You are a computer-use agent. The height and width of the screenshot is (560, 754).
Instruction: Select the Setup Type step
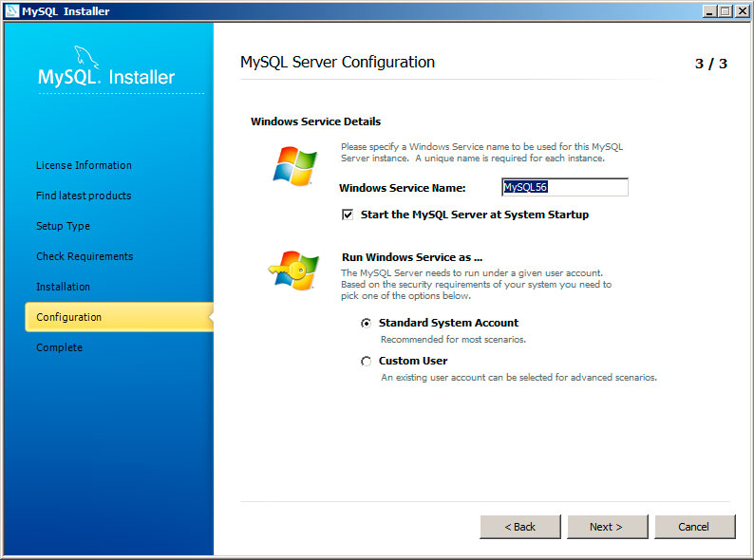coord(63,226)
